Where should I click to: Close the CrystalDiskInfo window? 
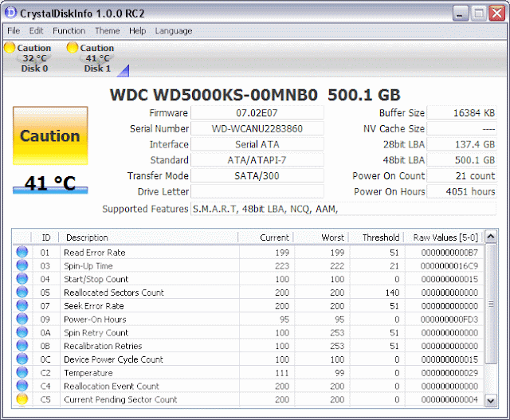pyautogui.click(x=497, y=14)
